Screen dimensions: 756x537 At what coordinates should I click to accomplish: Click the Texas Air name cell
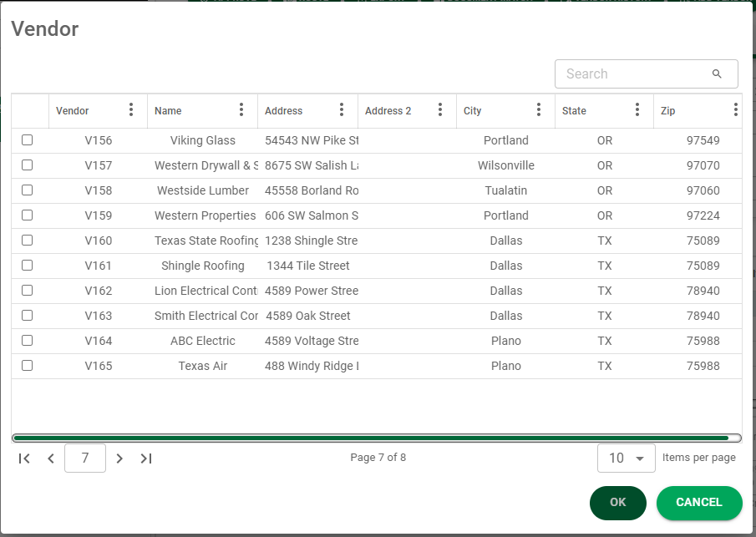[x=202, y=366]
